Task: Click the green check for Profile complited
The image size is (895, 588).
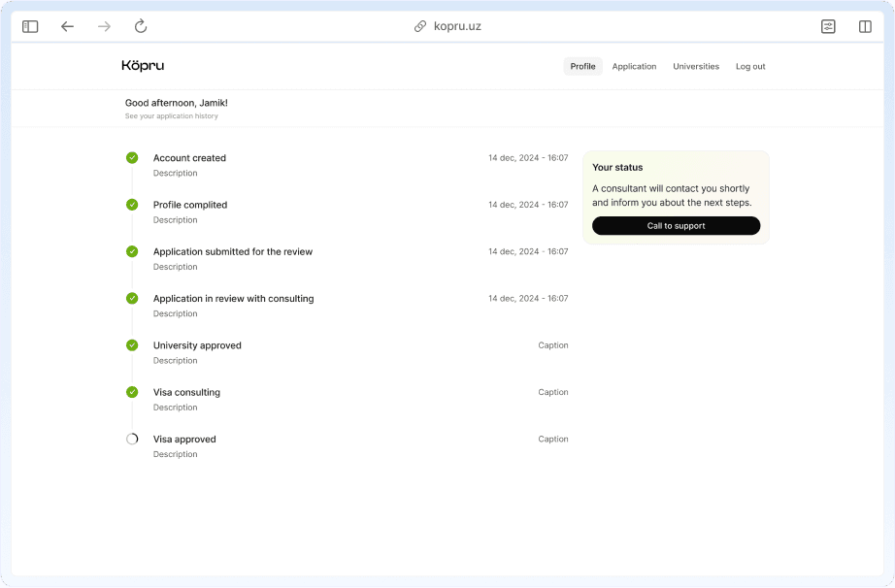Action: pyautogui.click(x=132, y=204)
